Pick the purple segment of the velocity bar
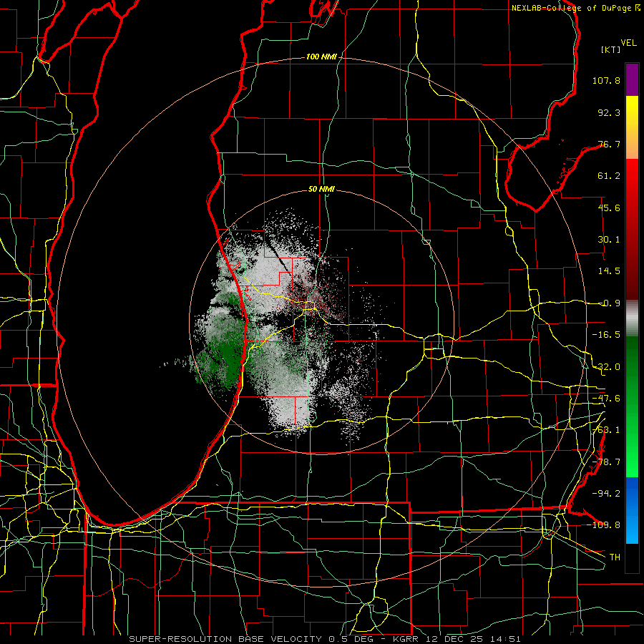The image size is (644, 644). (632, 79)
